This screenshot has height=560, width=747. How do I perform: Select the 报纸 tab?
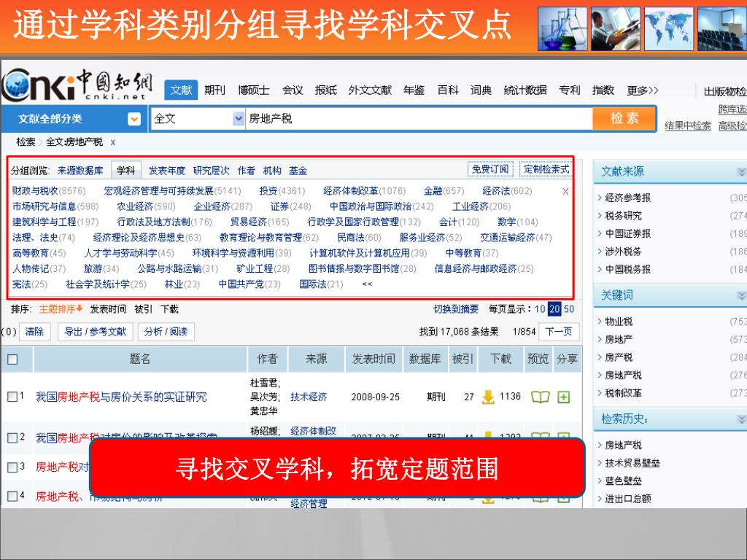[x=326, y=90]
